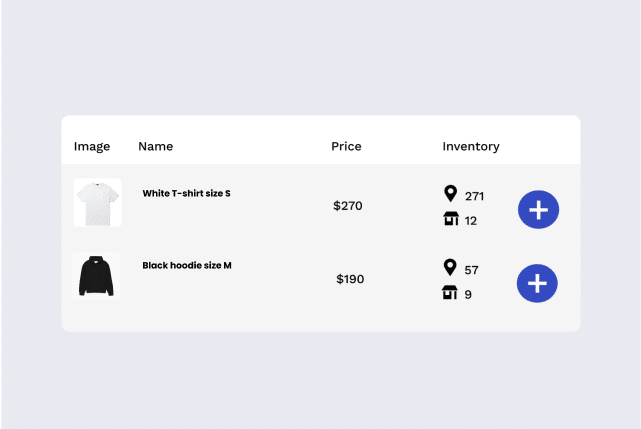Click the 271 location stock count

tap(474, 196)
